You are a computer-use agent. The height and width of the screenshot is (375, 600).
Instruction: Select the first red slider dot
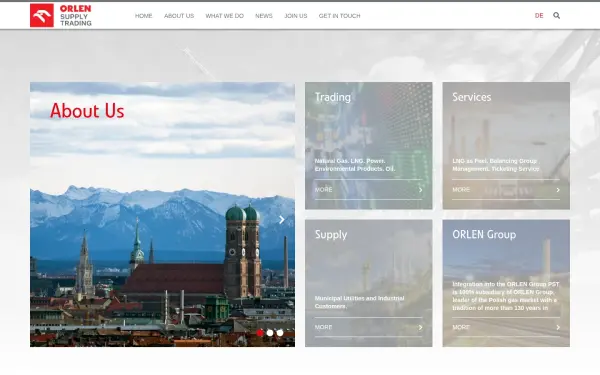click(x=260, y=333)
